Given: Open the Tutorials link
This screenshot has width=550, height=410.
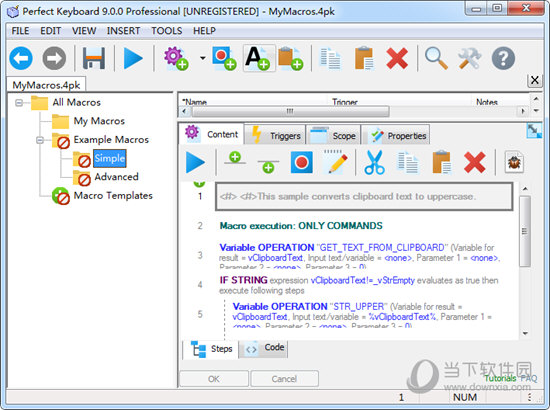Looking at the screenshot, I should tap(500, 378).
